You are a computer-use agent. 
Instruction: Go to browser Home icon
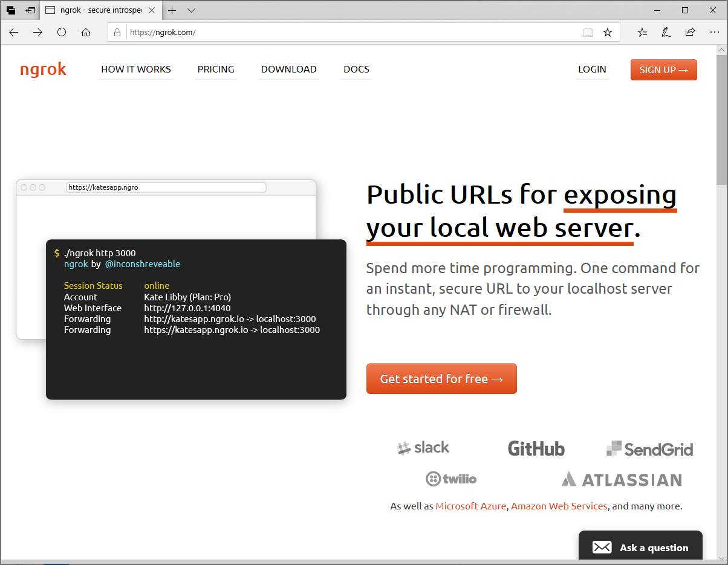[x=86, y=33]
